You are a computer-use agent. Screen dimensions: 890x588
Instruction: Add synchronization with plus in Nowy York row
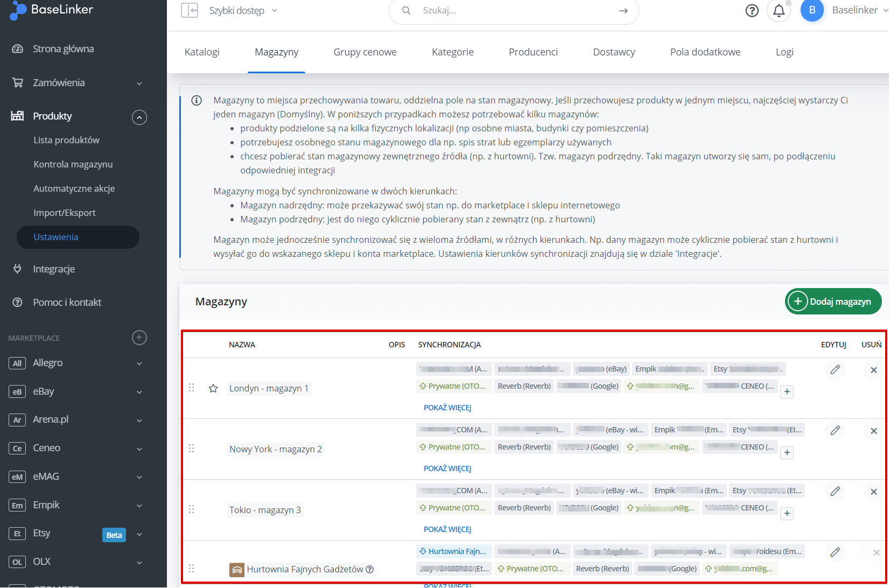click(787, 453)
